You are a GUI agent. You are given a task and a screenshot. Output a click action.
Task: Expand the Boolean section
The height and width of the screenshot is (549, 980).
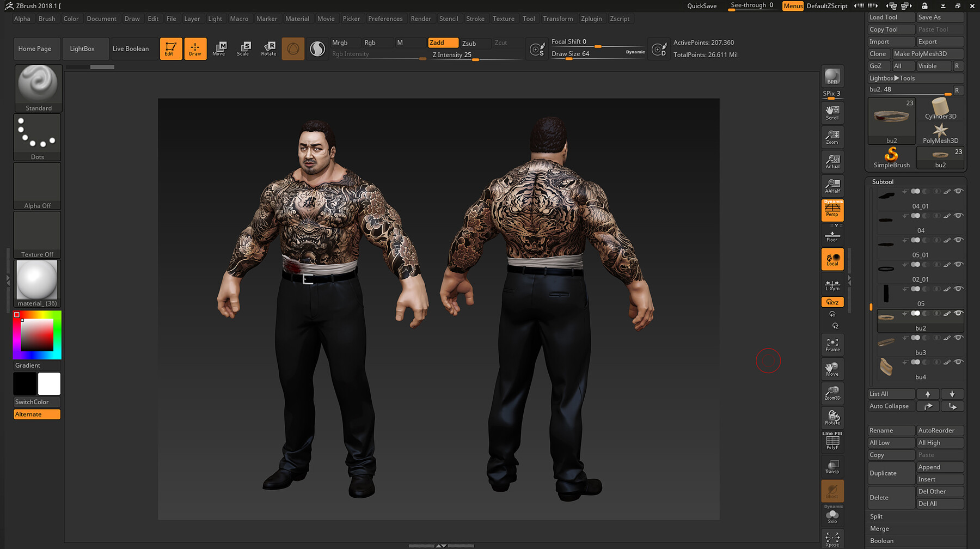point(882,540)
